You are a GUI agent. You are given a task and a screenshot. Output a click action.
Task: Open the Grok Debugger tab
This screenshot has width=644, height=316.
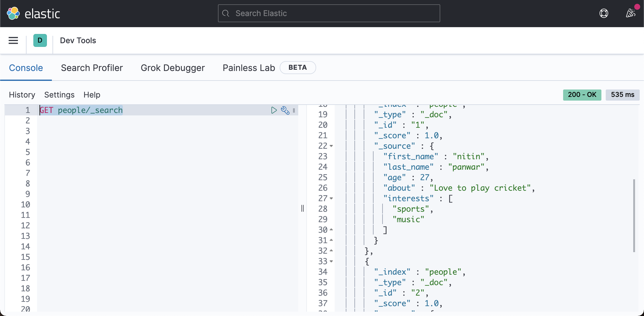(173, 68)
